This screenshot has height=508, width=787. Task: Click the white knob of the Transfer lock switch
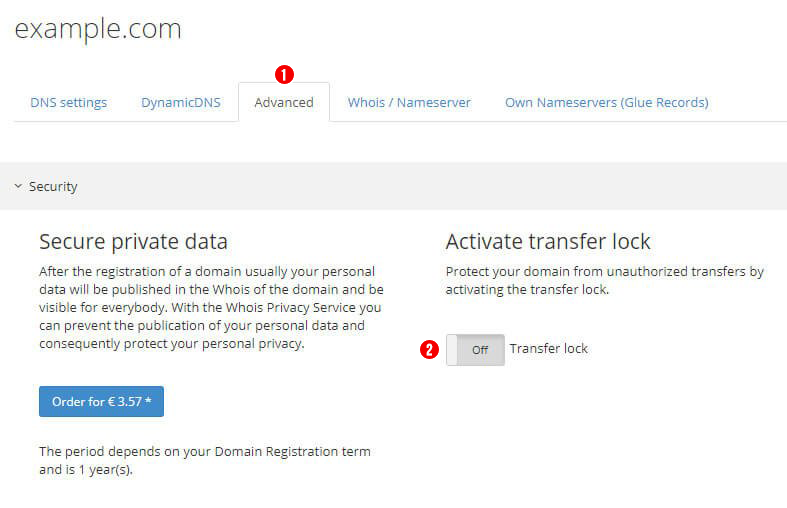click(452, 350)
